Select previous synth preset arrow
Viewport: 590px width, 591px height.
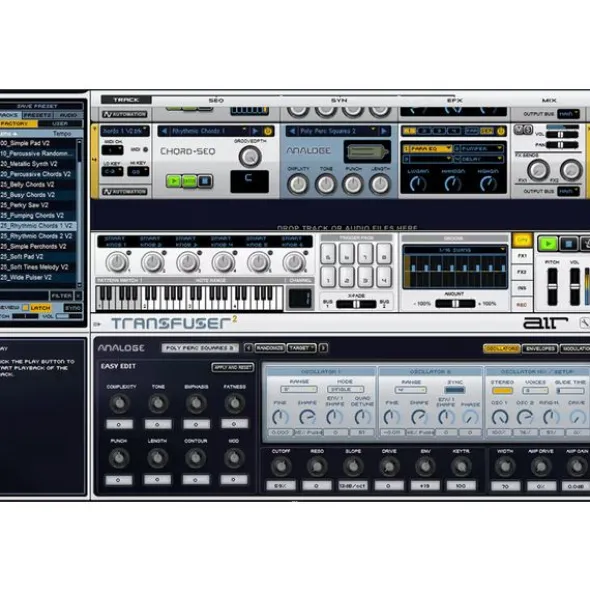coord(292,131)
